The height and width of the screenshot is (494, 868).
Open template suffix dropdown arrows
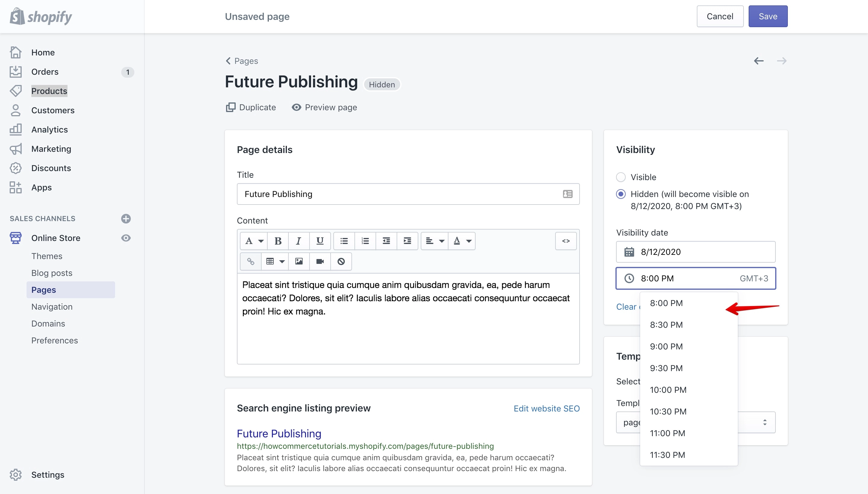coord(764,422)
